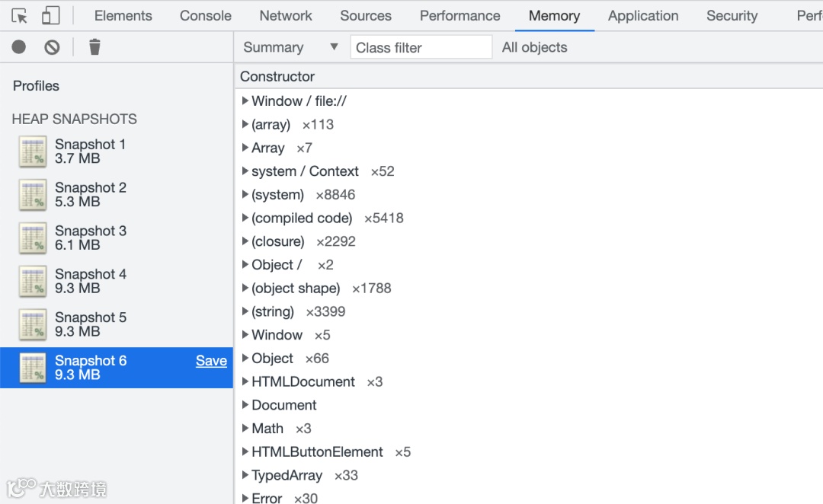Expand the HTMLDocument constructor row
The image size is (823, 504).
[245, 381]
